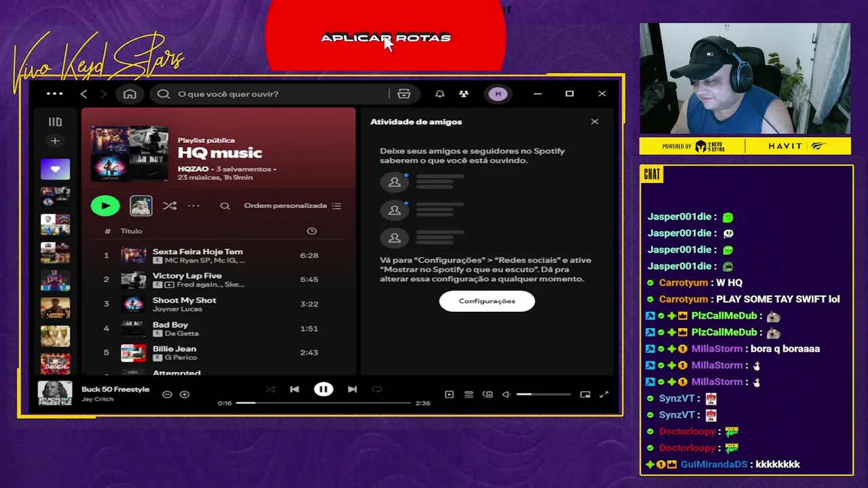Seek on the song progress bar
The height and width of the screenshot is (488, 868).
pos(323,403)
